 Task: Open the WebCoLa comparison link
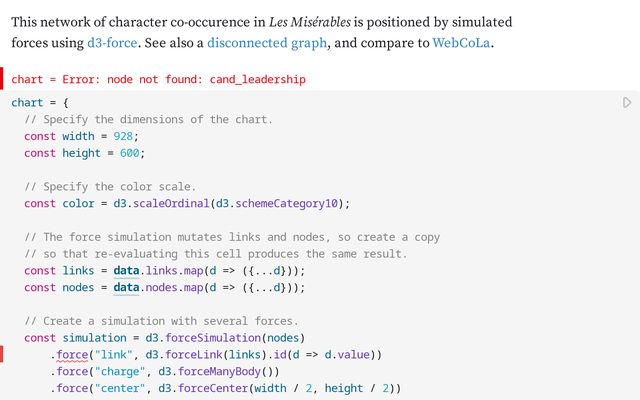[x=461, y=43]
